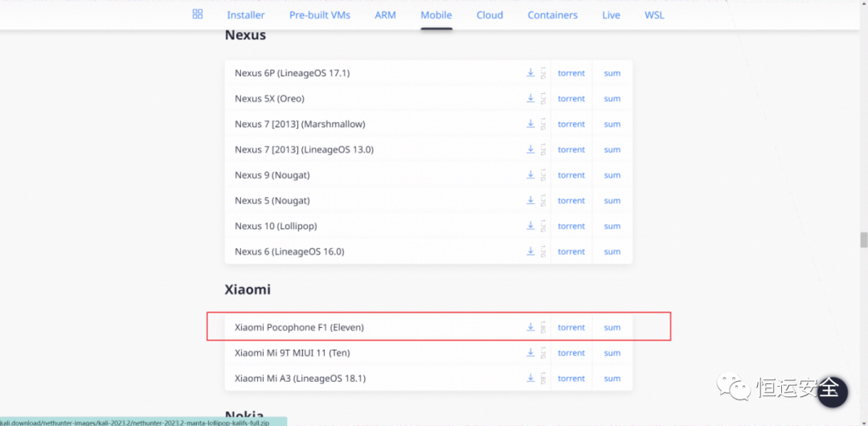868x426 pixels.
Task: Click the dark round floating button bottom-right
Action: (832, 393)
